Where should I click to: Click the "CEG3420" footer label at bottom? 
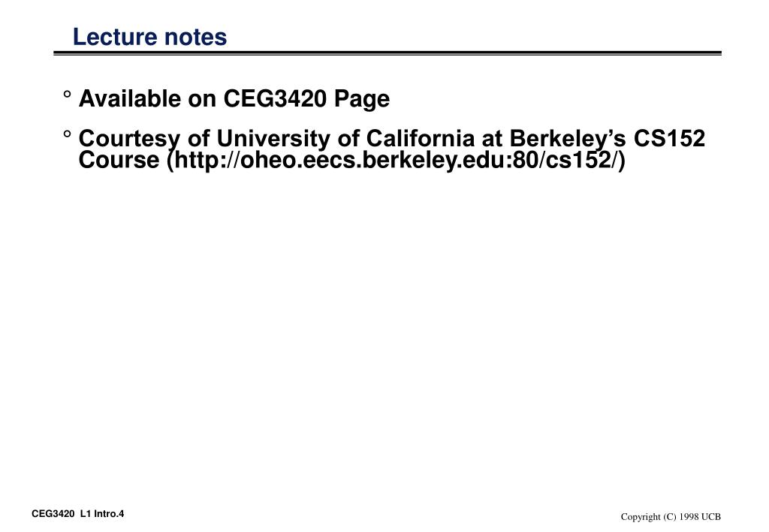(53, 514)
